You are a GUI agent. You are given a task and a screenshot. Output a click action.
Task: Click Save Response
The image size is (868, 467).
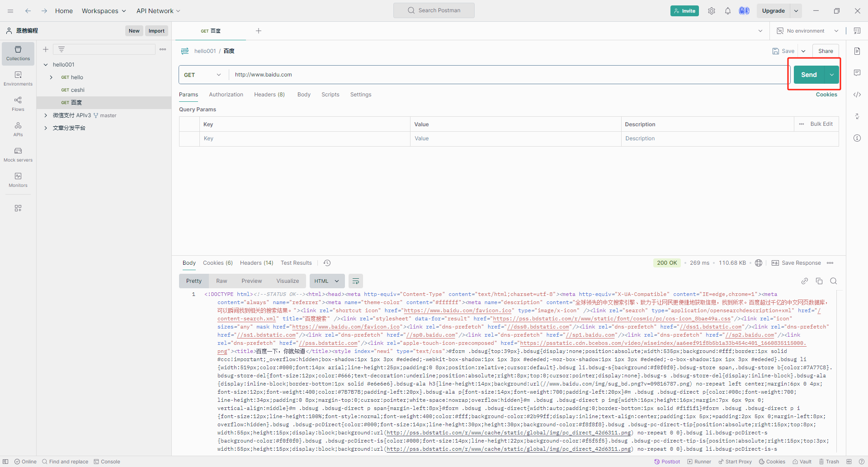796,263
